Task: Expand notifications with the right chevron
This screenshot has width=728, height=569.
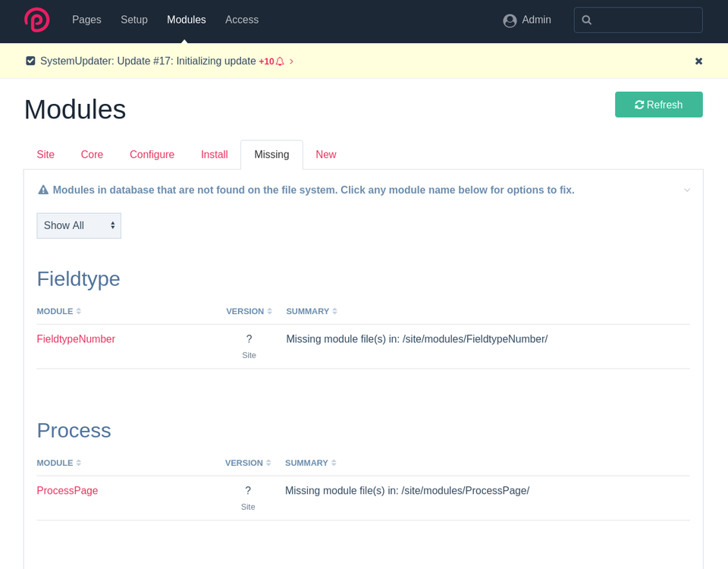Action: coord(291,61)
